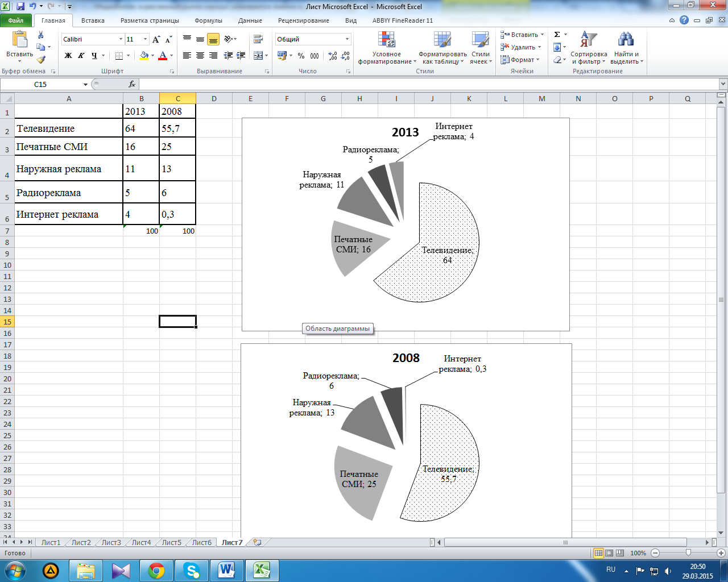Open the Условное форматирование dropdown

click(x=386, y=48)
